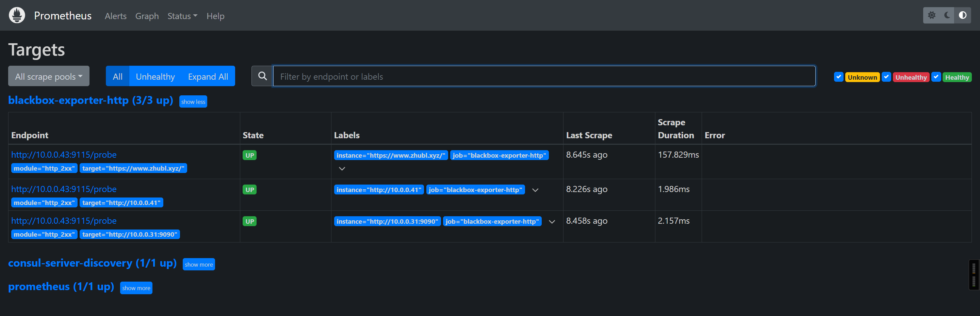Open probe endpoint link for 10.0.0.31:9090 target
Screen dimensions: 980x316
click(64, 220)
